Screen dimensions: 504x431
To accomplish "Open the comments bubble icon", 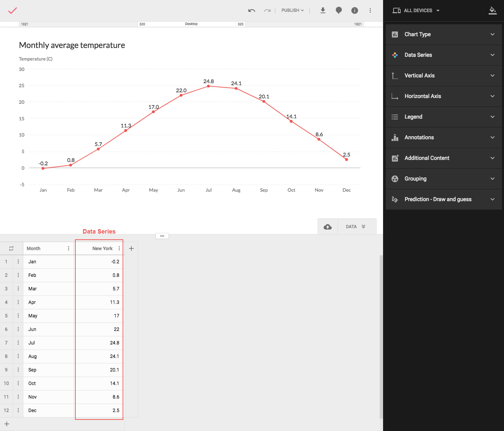I will (x=339, y=10).
